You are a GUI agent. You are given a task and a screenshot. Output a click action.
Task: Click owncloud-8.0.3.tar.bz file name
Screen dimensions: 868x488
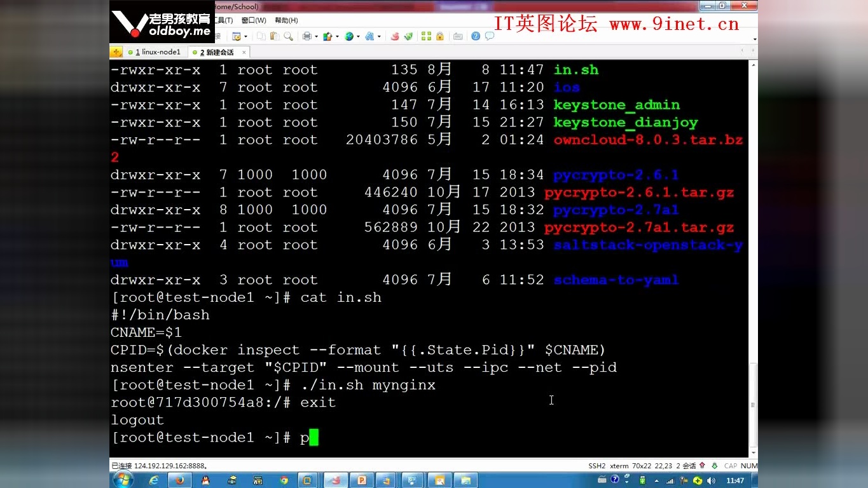[648, 140]
